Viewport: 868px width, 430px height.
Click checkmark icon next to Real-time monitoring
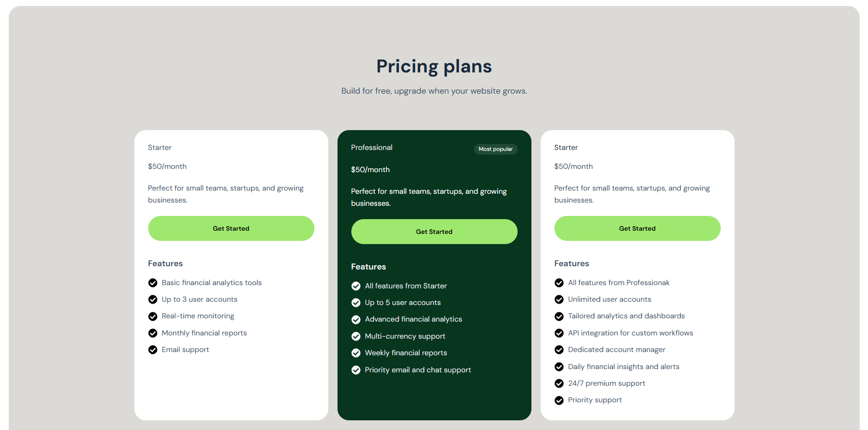[153, 317]
